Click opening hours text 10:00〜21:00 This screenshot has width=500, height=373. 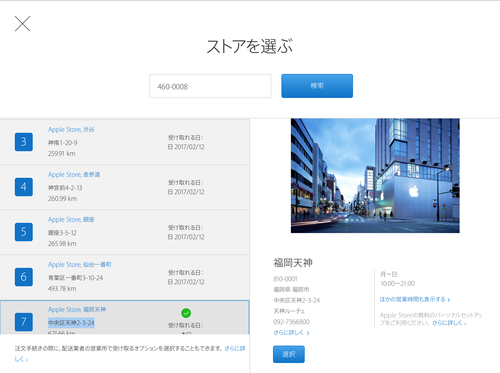398,283
